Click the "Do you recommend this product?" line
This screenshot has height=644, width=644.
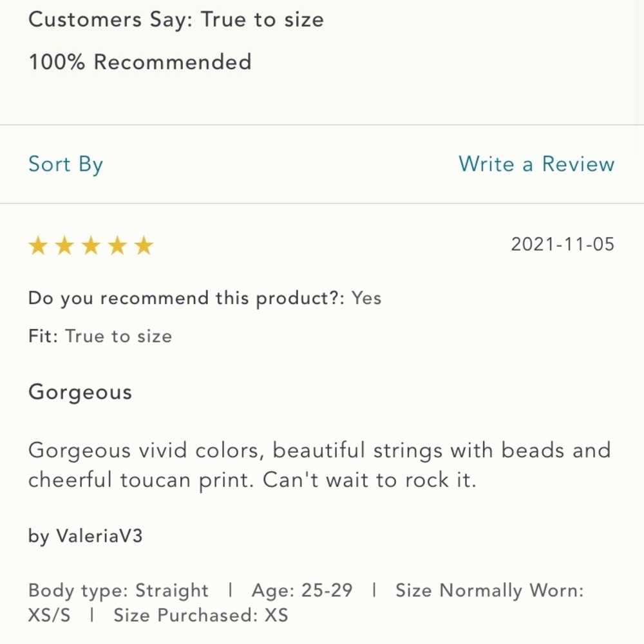click(x=187, y=299)
